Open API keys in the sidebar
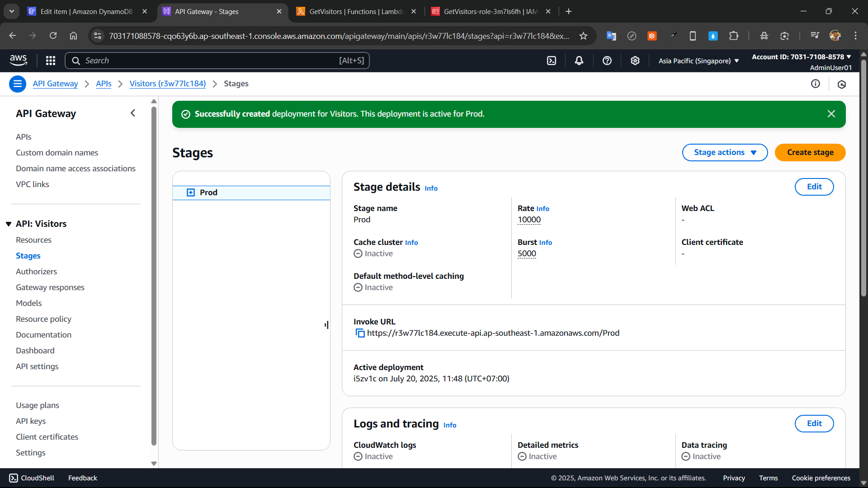Viewport: 868px width, 488px height. [31, 421]
